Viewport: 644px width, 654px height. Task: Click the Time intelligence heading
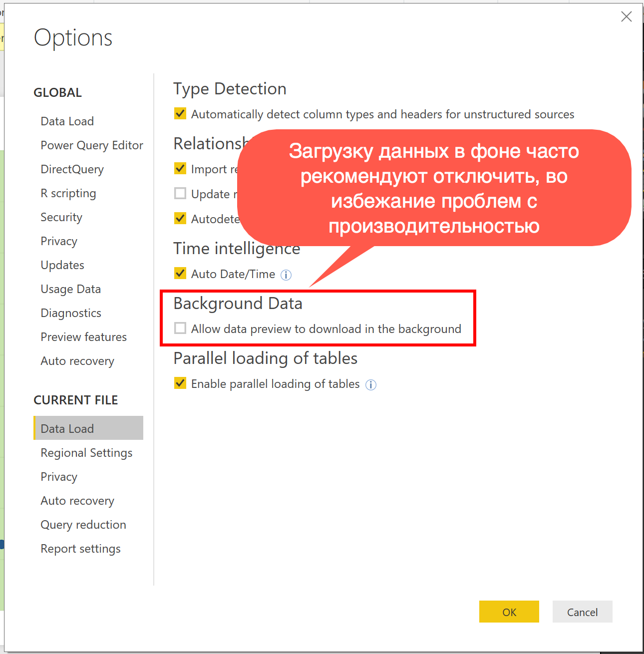pyautogui.click(x=237, y=249)
